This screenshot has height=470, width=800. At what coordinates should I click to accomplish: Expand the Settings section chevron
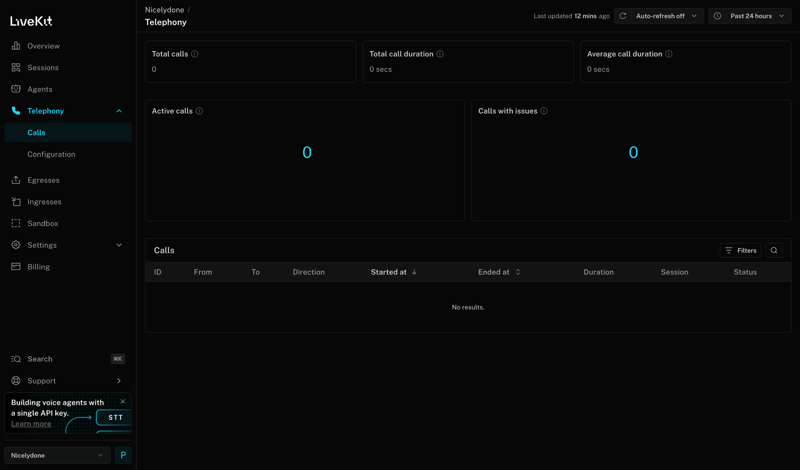pos(119,245)
